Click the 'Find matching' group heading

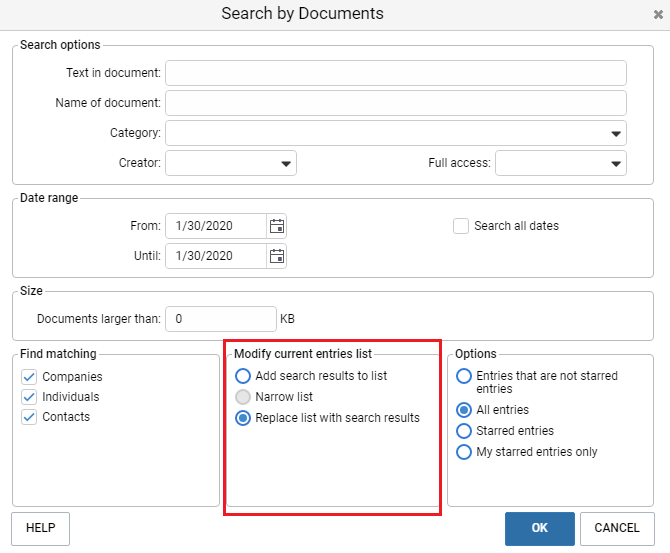(x=59, y=354)
